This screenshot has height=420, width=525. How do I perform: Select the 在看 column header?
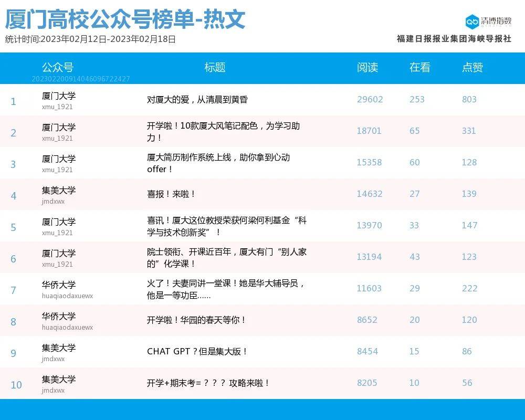tap(419, 67)
